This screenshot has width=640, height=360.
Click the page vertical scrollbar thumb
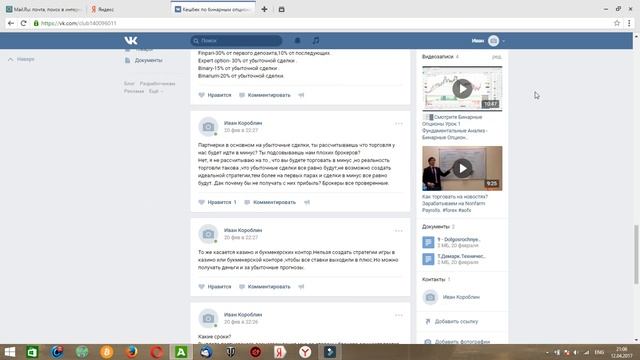coord(636,254)
